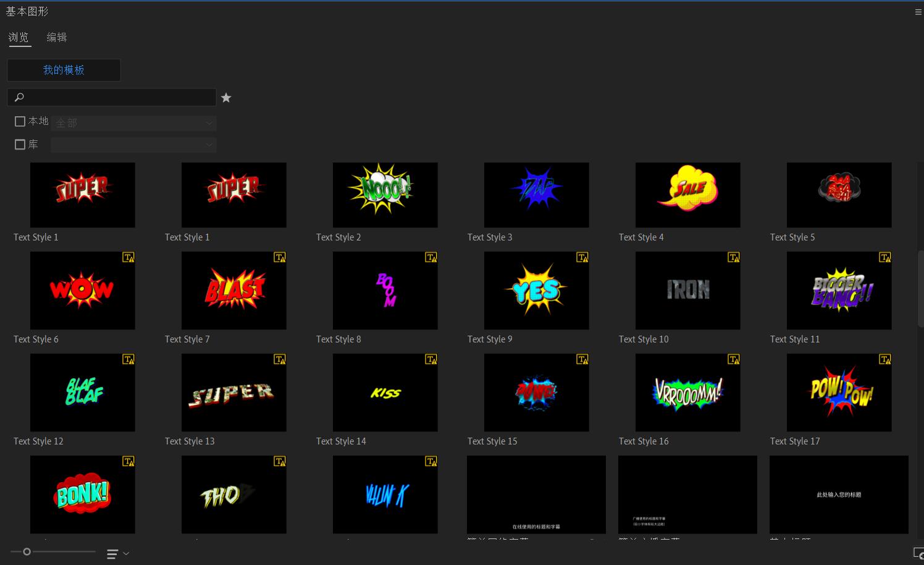924x565 pixels.
Task: Click the bottom-right install template icon
Action: [x=918, y=553]
